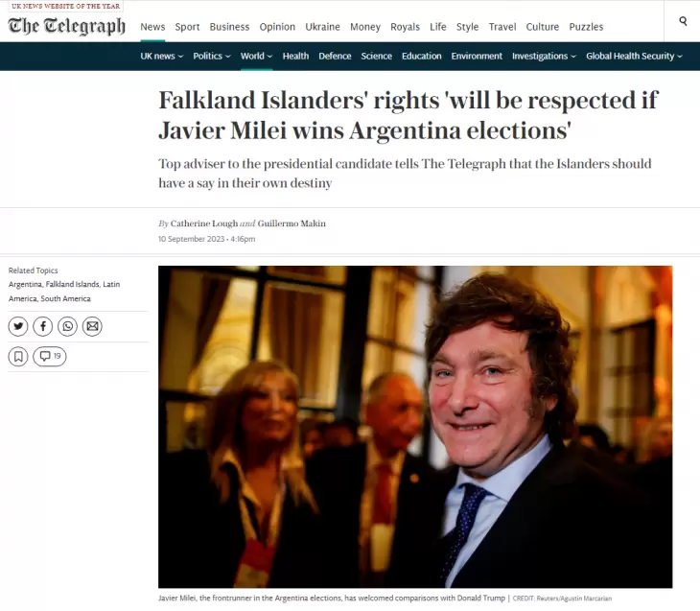This screenshot has height=611, width=700.
Task: Save article with bookmark icon
Action: point(18,357)
